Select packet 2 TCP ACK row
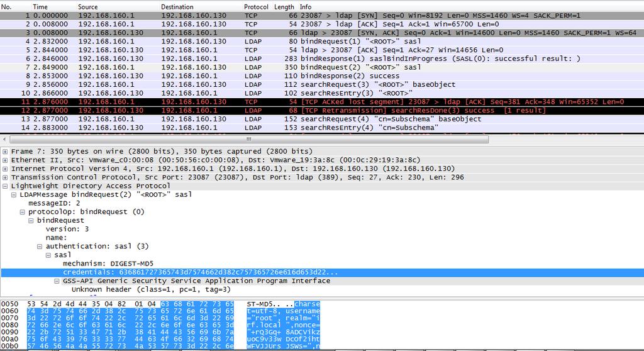The height and width of the screenshot is (351, 644). [x=322, y=25]
